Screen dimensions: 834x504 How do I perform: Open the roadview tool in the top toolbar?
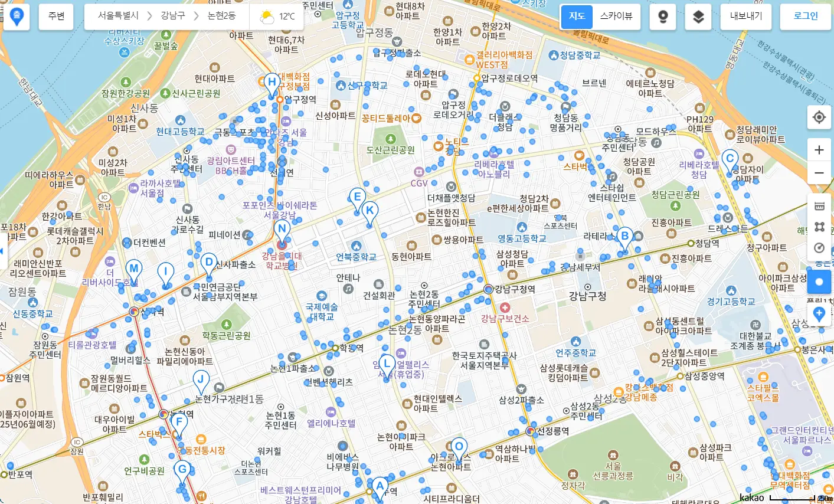click(663, 17)
